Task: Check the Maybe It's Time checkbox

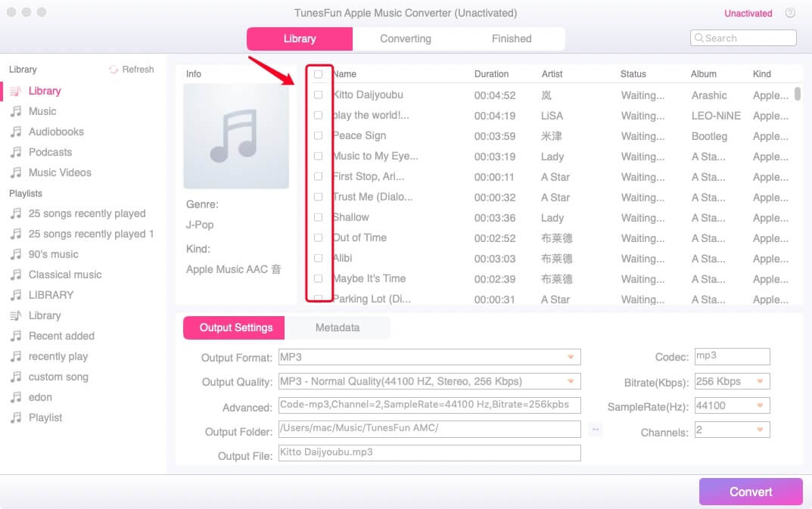Action: (x=318, y=278)
